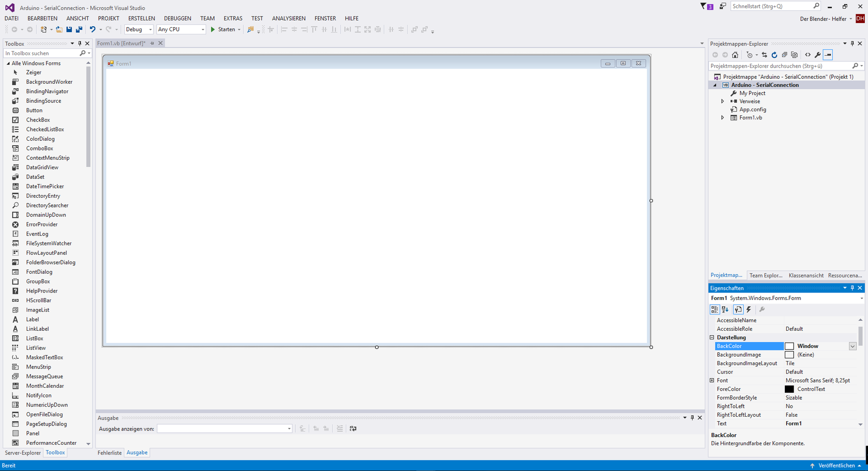868x471 pixels.
Task: Select the ForeColor ControlText color swatch
Action: tap(789, 389)
